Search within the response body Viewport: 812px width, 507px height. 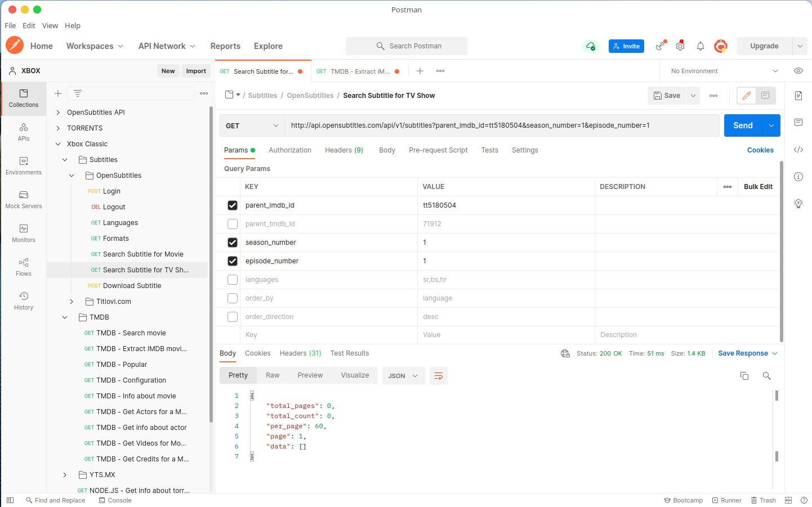pos(767,376)
